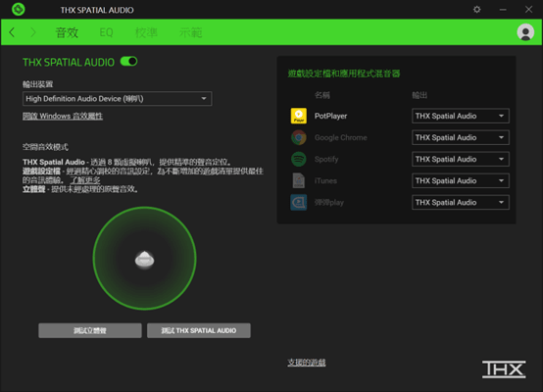Switch to the 校準 tab
This screenshot has height=392, width=543.
coord(146,32)
